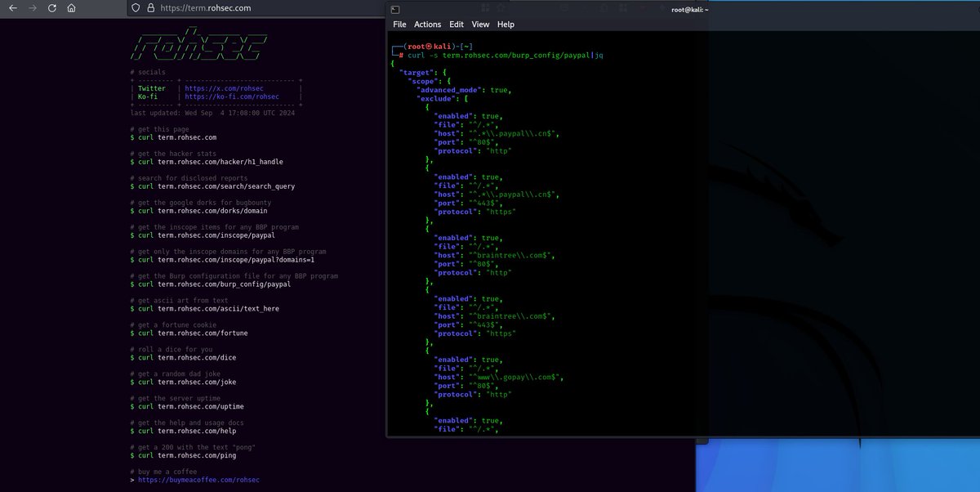
Task: Click the '# get a random dad joke' comment
Action: point(176,373)
